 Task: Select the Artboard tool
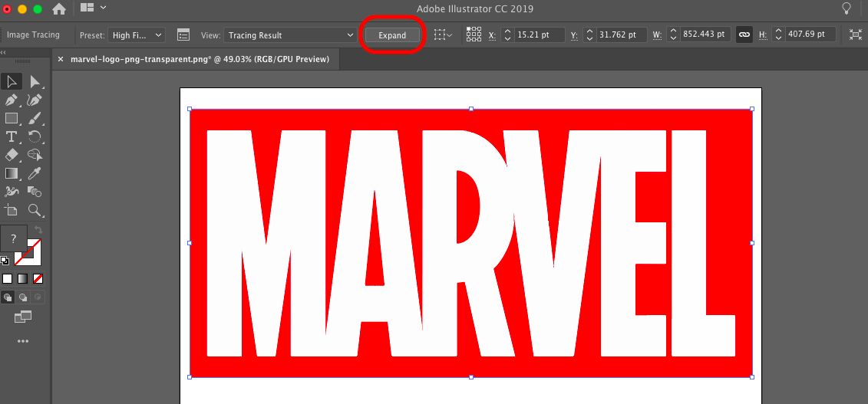pyautogui.click(x=12, y=210)
